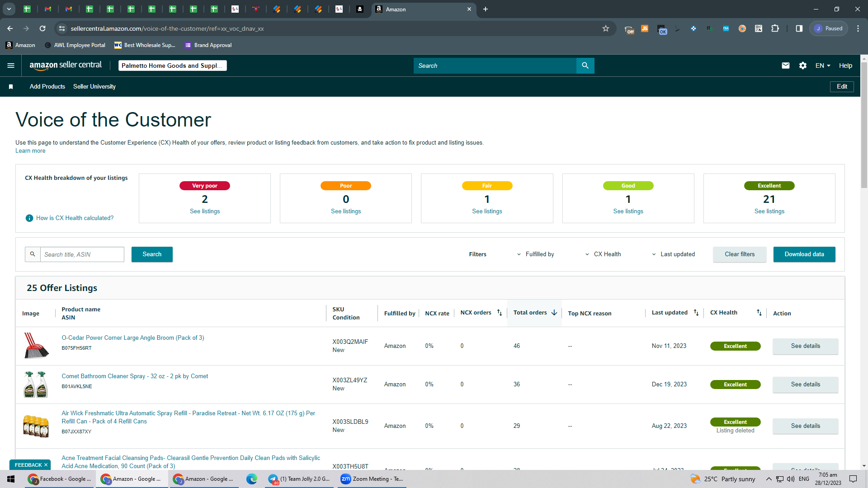
Task: Click the Clear filters button
Action: tap(740, 254)
